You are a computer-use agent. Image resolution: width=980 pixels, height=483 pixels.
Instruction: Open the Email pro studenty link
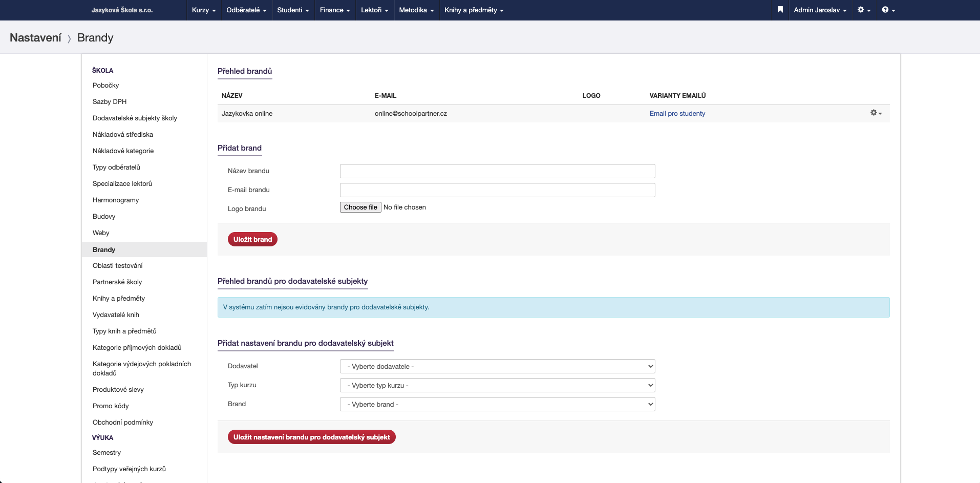677,114
